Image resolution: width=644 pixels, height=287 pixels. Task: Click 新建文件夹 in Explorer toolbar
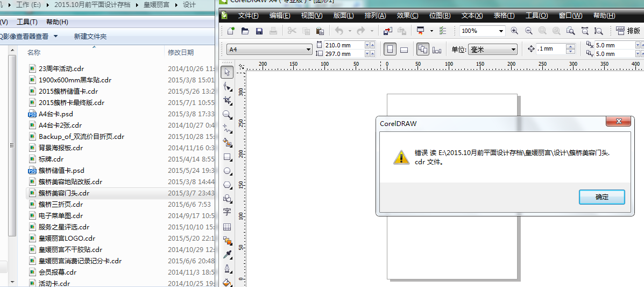[x=90, y=37]
